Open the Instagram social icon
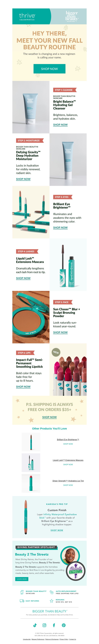The image size is (99, 644). pos(44,625)
